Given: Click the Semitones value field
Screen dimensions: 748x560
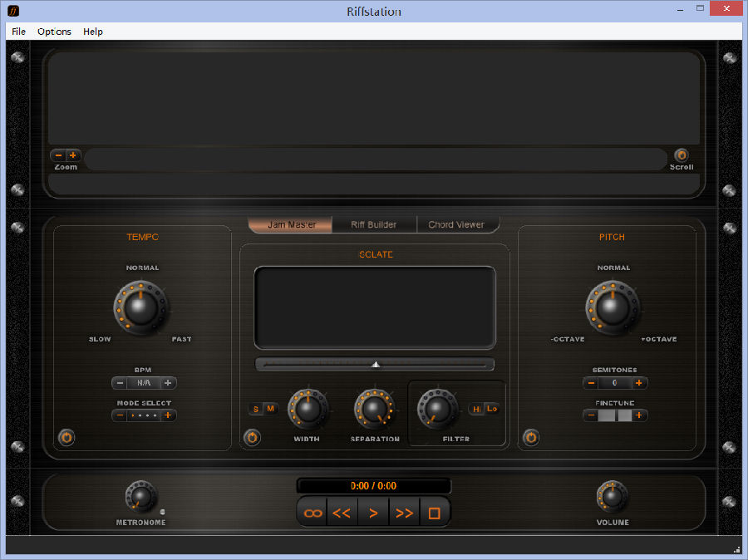Looking at the screenshot, I should [x=615, y=382].
